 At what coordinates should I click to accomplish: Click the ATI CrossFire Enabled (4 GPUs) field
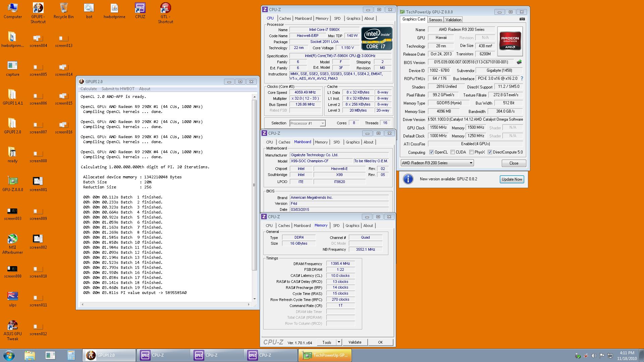[x=475, y=144]
